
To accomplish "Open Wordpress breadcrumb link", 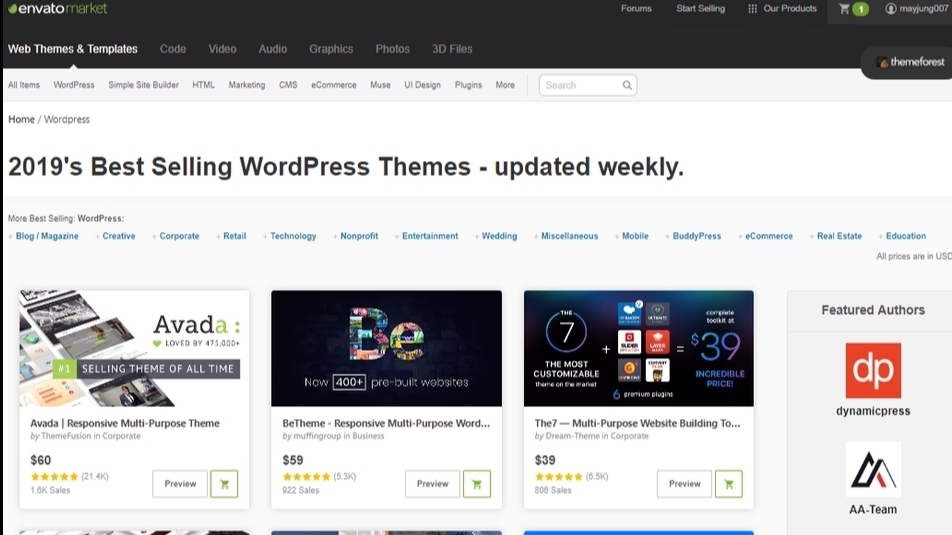I will [67, 120].
